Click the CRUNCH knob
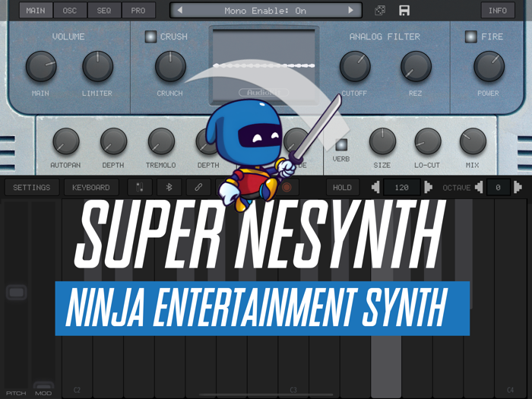This screenshot has height=399, width=532. pyautogui.click(x=170, y=67)
